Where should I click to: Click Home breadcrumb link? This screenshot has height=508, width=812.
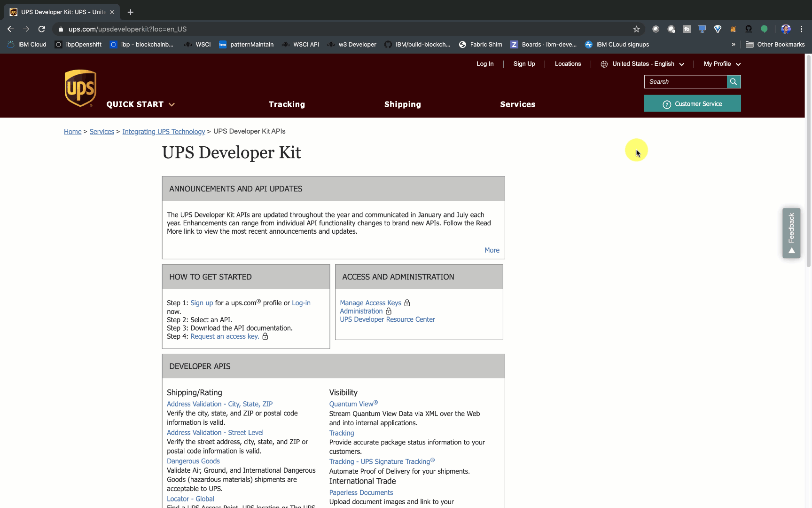(73, 132)
